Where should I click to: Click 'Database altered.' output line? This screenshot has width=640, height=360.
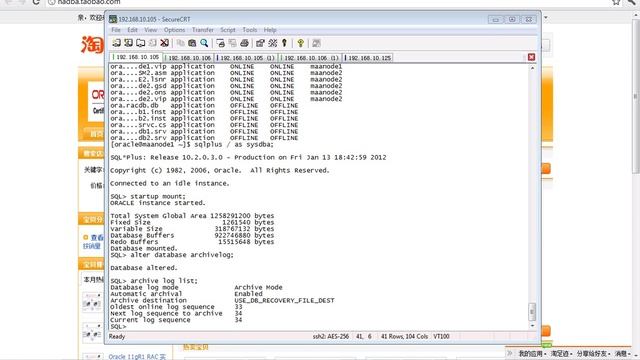coord(144,268)
